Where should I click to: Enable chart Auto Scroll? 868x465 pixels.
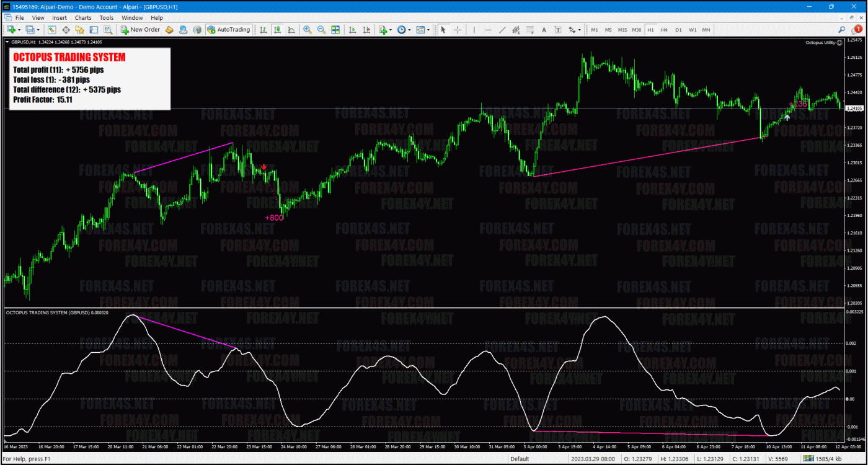pos(352,29)
